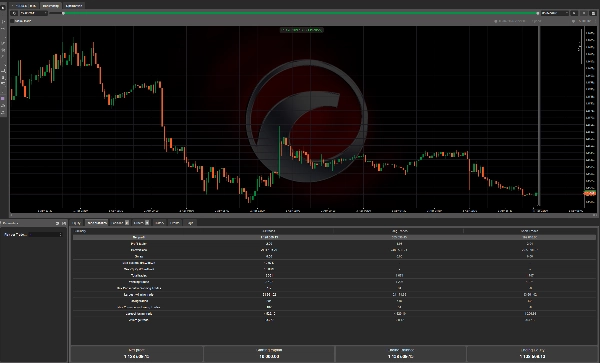The height and width of the screenshot is (363, 600).
Task: Click the save icon at far right of backtest toolbar
Action: pyautogui.click(x=593, y=13)
